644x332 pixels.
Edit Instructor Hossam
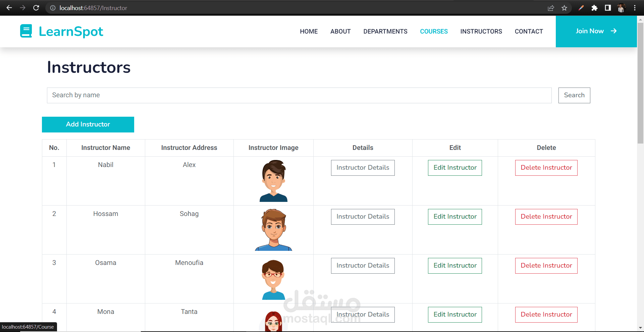tap(455, 217)
